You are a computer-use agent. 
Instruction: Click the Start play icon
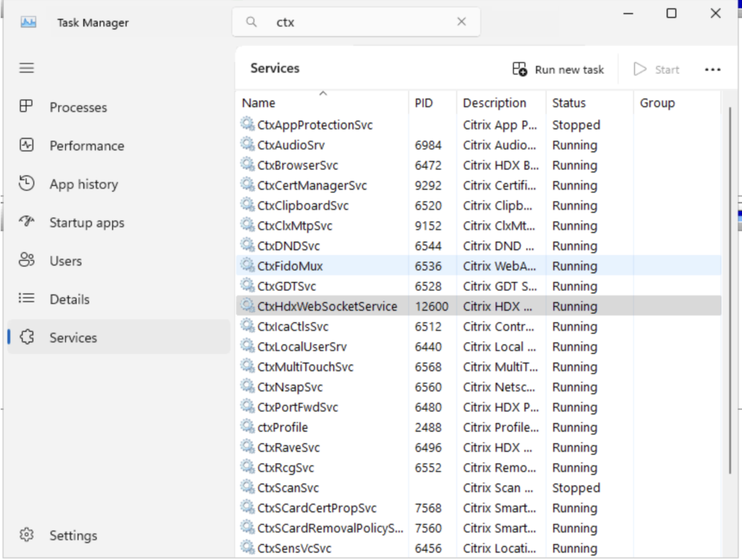tap(640, 69)
